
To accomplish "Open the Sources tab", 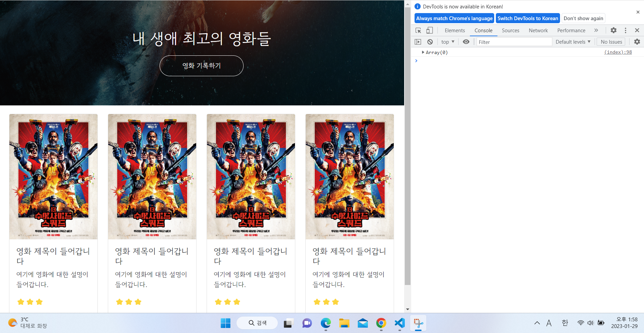I will 510,31.
